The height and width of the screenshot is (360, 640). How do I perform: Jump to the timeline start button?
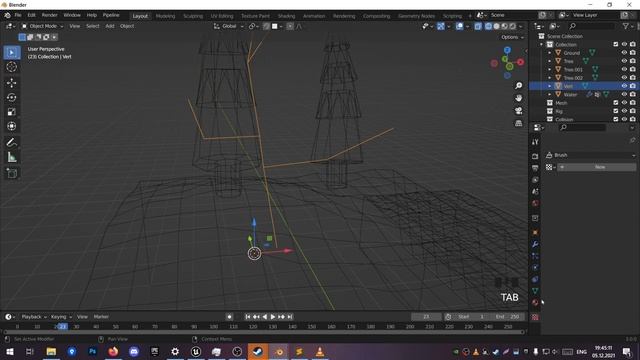tap(248, 317)
